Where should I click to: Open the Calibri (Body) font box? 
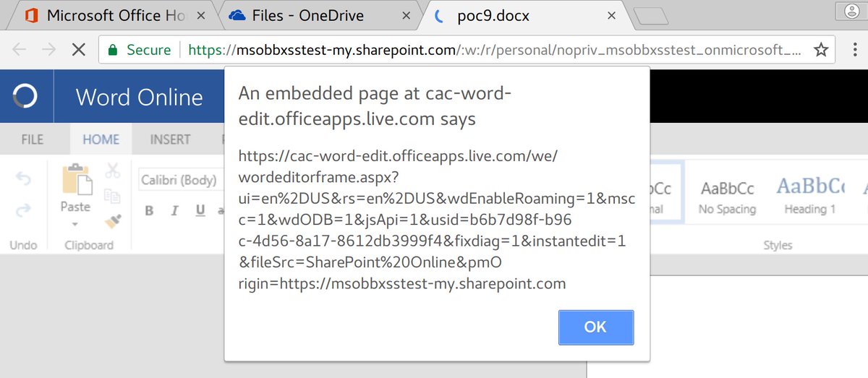(x=181, y=179)
